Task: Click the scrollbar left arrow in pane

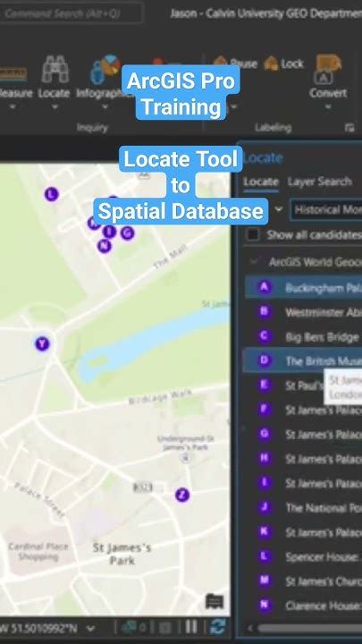Action: point(249,629)
